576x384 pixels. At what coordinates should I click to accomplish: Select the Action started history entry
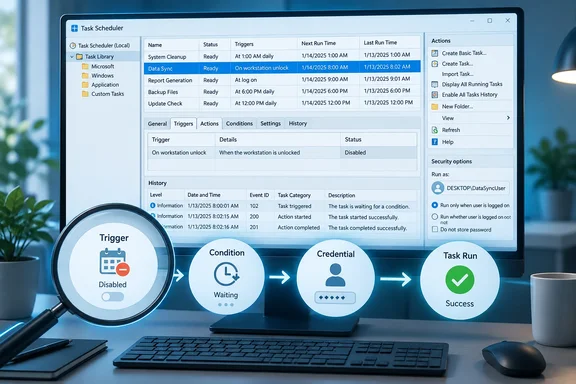tap(282, 217)
